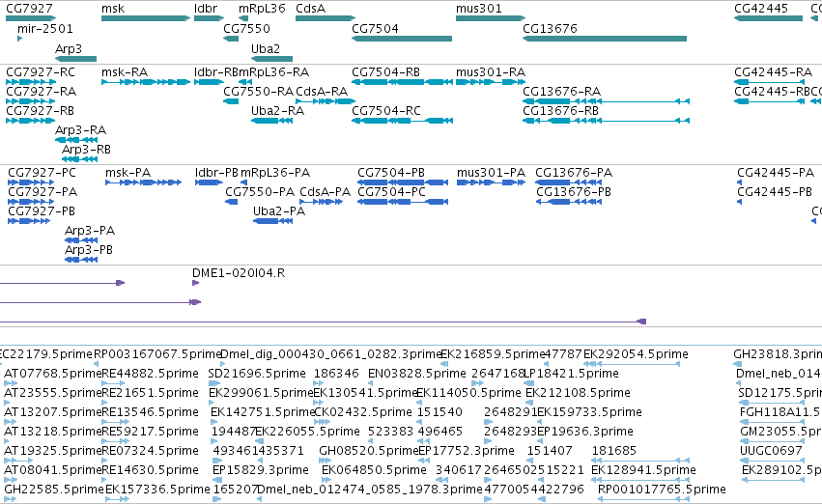
Task: Select EST EK128941.5prime
Action: tap(643, 470)
